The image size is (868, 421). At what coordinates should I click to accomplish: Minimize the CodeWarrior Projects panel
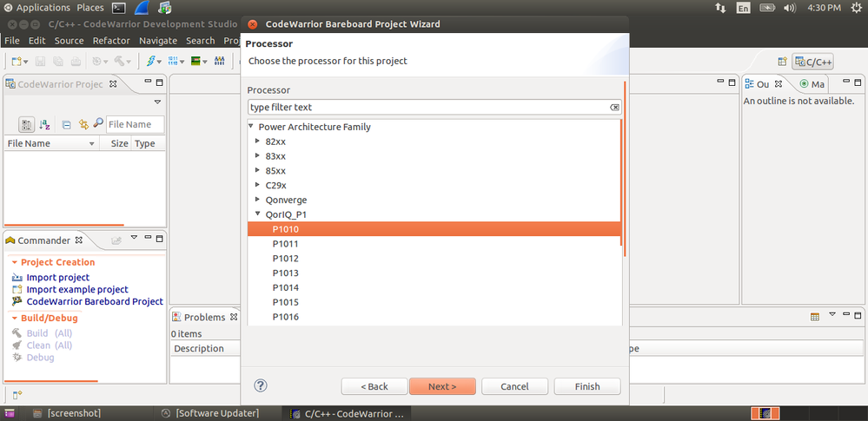[x=148, y=82]
